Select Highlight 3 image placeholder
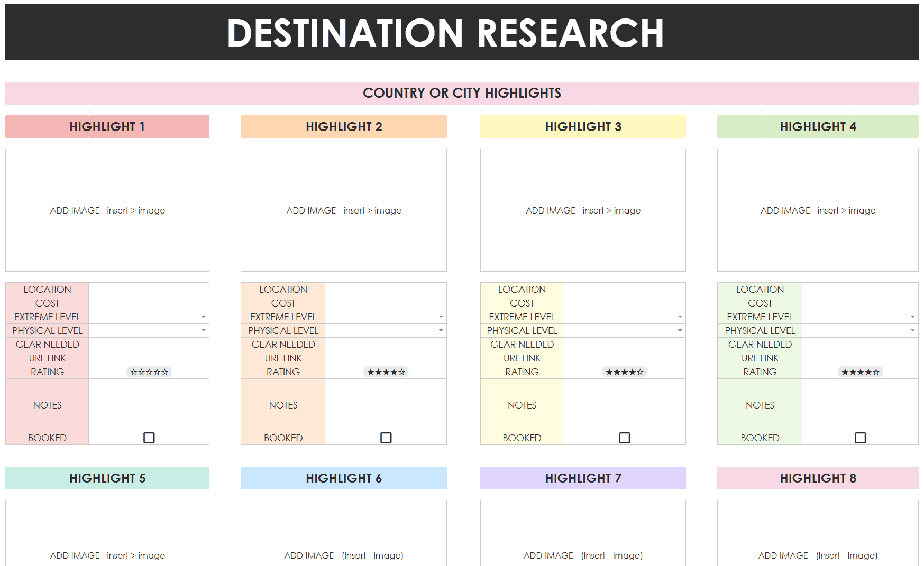The image size is (924, 566). (x=583, y=210)
